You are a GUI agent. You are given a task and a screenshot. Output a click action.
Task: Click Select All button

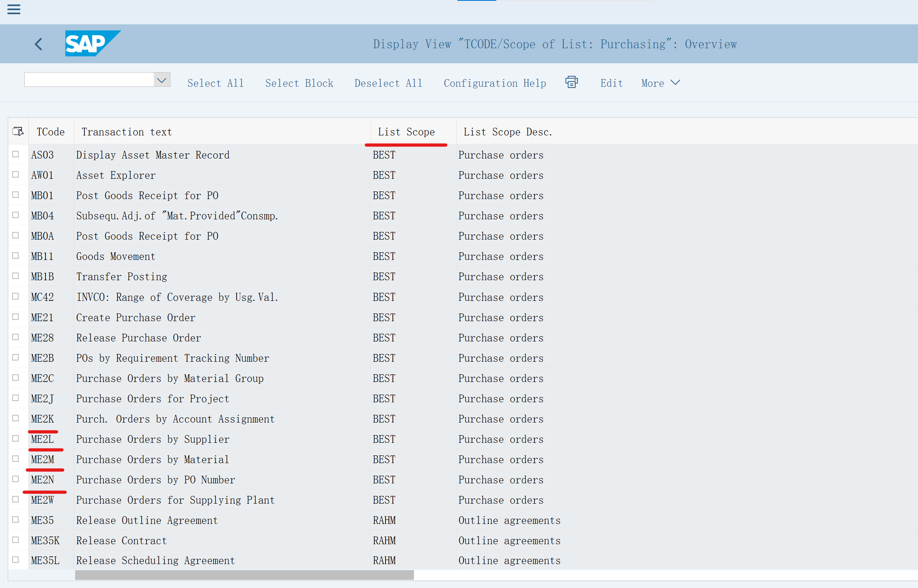tap(215, 83)
